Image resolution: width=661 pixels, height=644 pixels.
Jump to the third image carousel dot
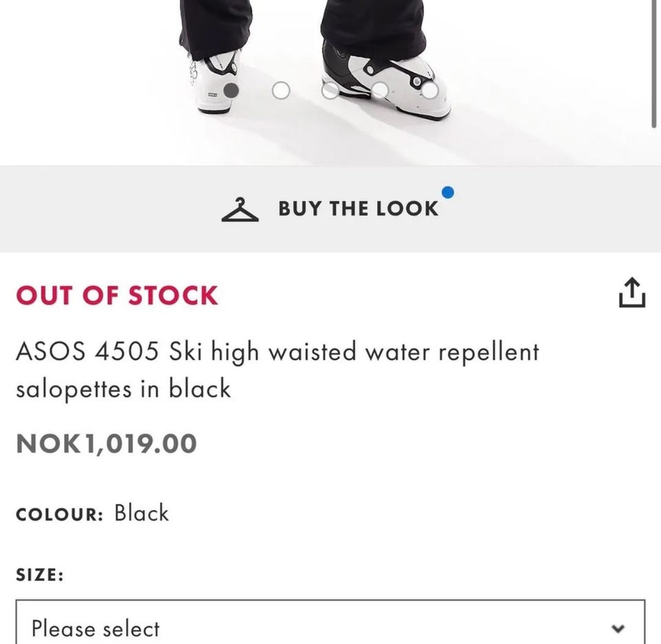coord(330,90)
